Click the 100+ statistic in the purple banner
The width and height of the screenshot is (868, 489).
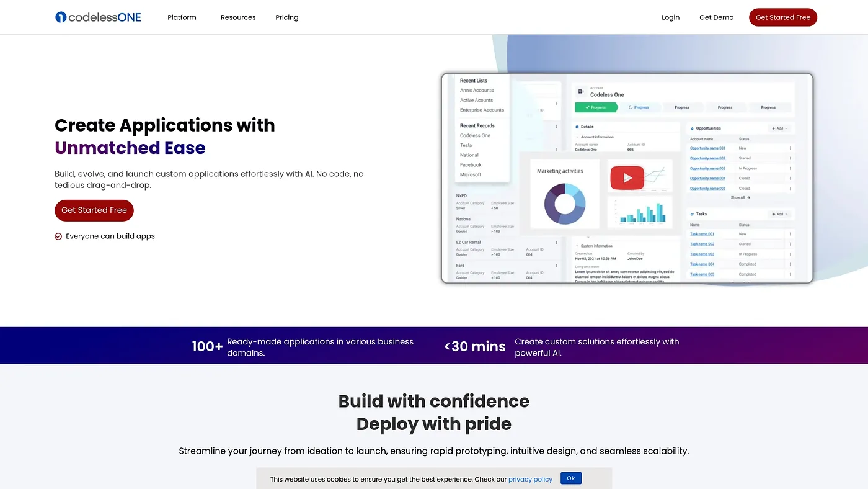coord(207,346)
